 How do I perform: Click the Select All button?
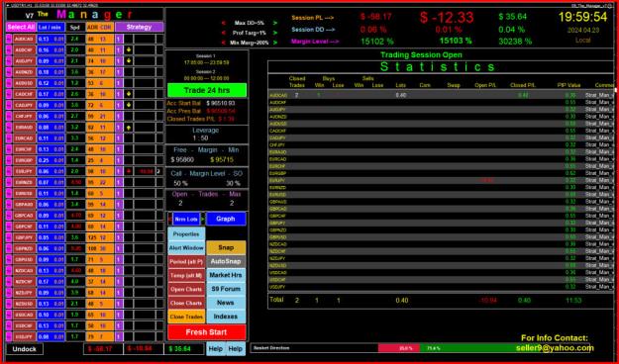tap(21, 28)
